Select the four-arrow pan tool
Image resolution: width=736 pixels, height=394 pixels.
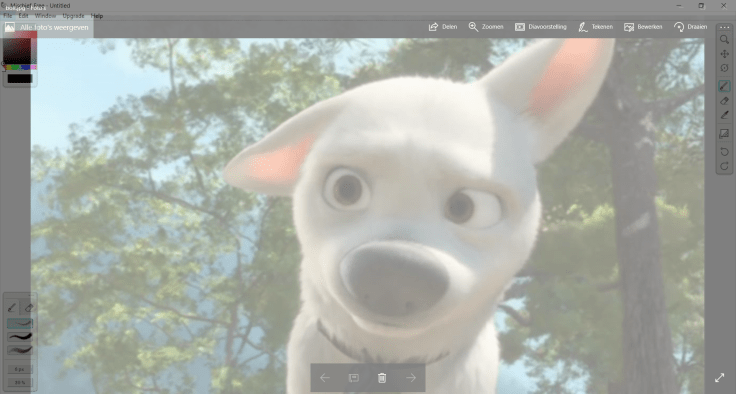[724, 54]
